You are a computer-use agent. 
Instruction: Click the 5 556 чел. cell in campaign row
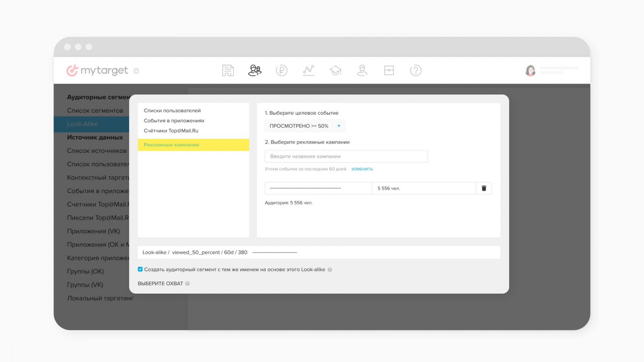[424, 188]
